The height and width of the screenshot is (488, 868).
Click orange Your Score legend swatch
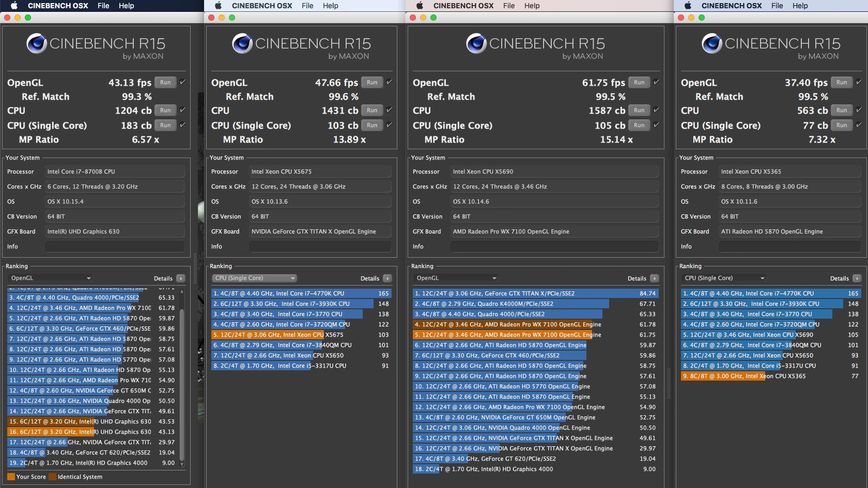(11, 477)
